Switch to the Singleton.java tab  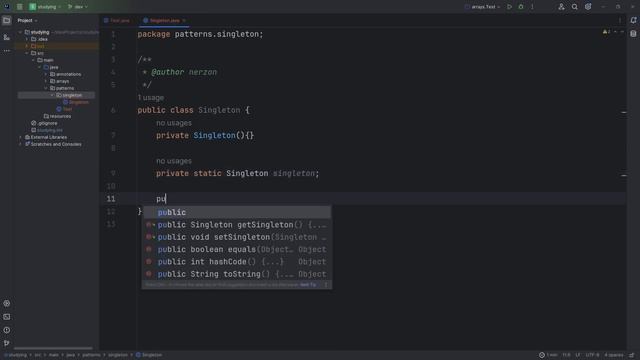[164, 20]
